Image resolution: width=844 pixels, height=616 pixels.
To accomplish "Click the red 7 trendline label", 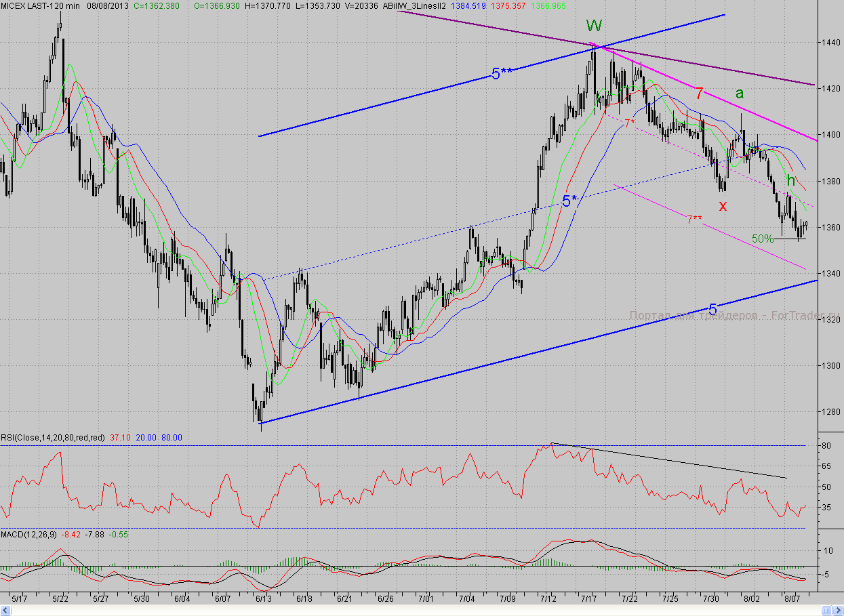I will pyautogui.click(x=698, y=94).
